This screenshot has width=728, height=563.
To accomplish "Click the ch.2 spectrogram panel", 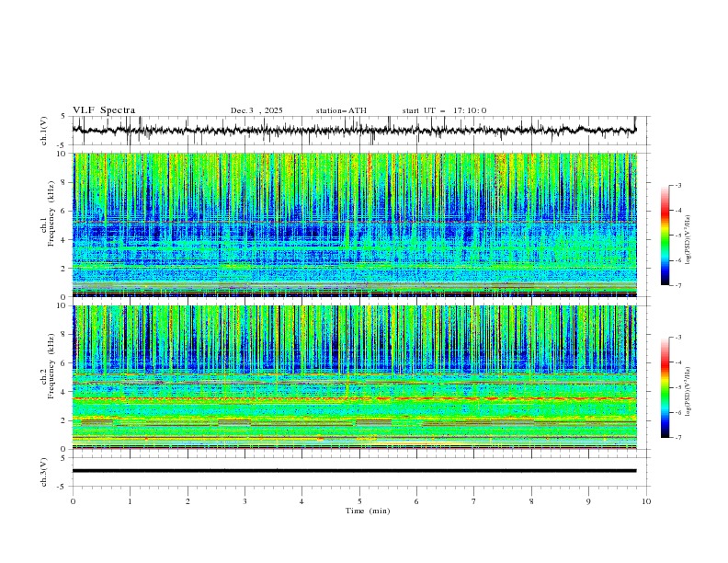I will 355,377.
